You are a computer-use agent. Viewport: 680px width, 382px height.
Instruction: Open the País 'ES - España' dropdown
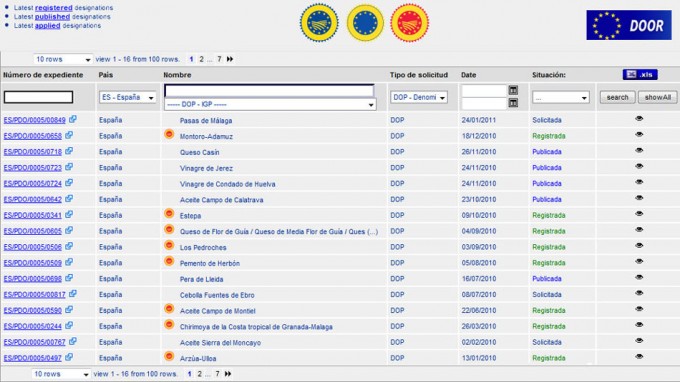pyautogui.click(x=128, y=97)
